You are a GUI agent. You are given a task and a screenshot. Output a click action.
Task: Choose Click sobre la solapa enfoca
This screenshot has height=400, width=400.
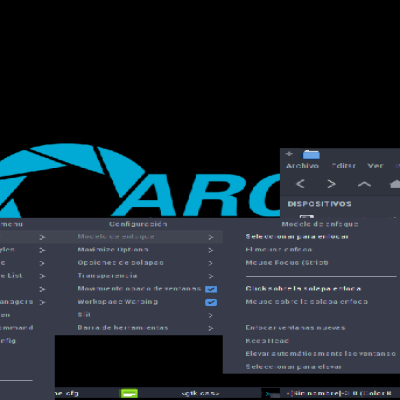click(x=303, y=289)
